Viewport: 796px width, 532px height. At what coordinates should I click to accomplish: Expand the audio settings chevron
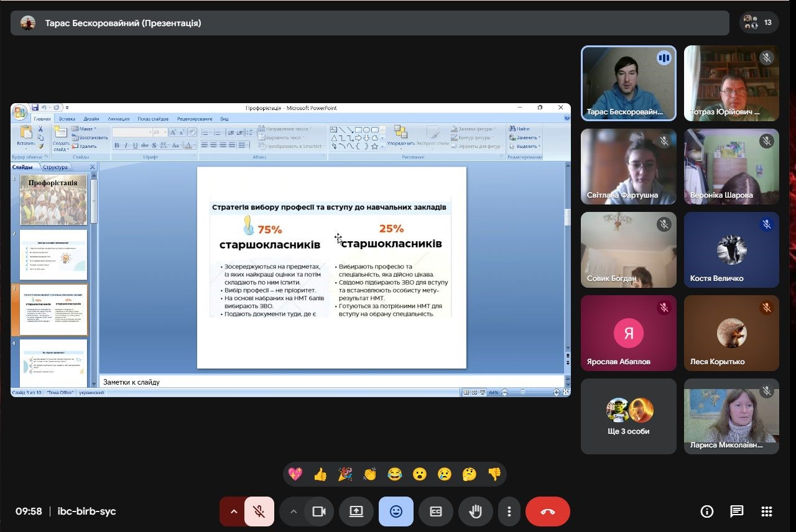click(234, 511)
